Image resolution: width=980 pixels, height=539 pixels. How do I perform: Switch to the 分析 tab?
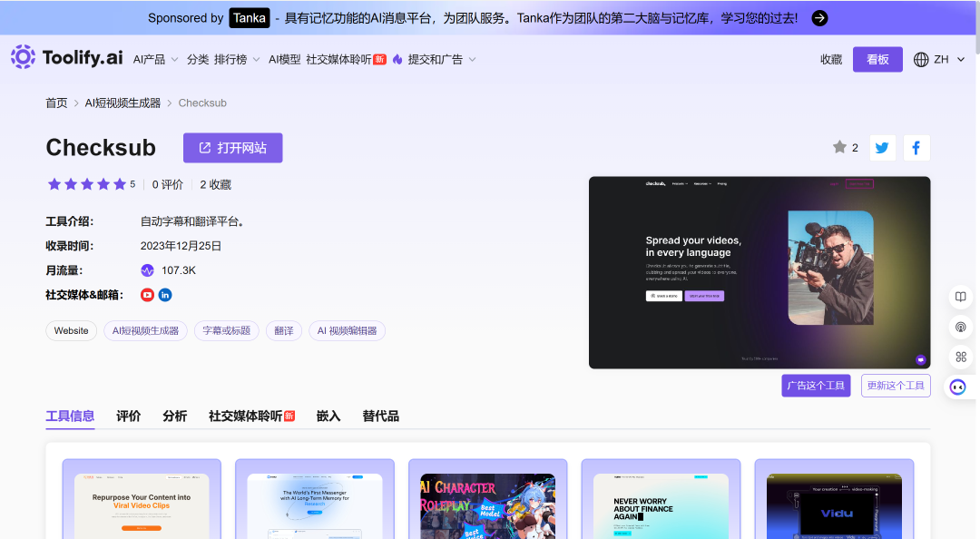point(174,416)
